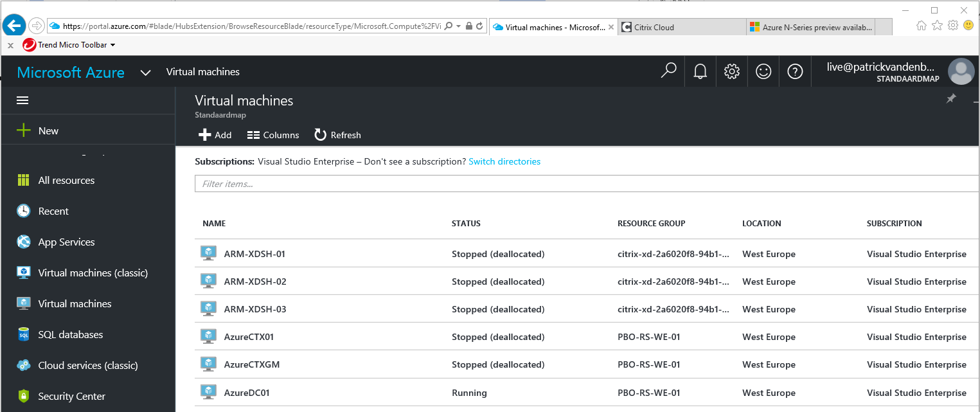This screenshot has height=412, width=980.
Task: Sort by the LOCATION column header
Action: [762, 224]
